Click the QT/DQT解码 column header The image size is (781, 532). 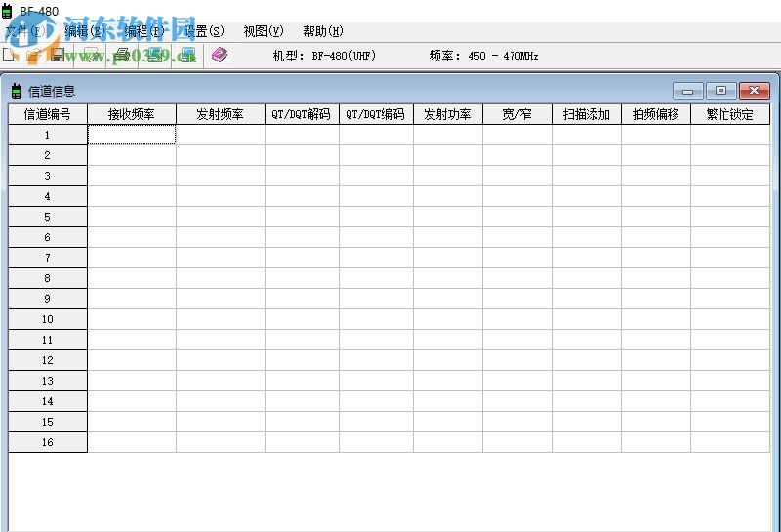[302, 114]
